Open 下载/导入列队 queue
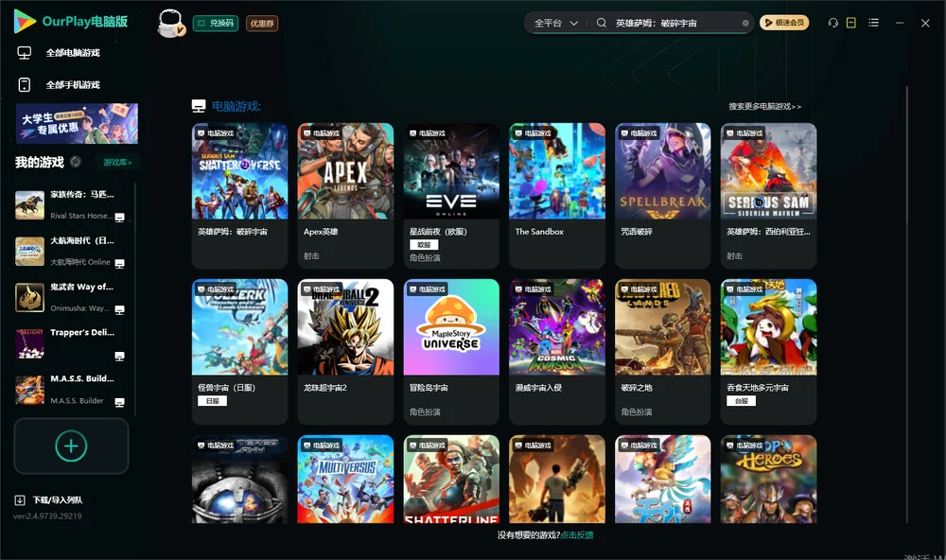 (48, 499)
